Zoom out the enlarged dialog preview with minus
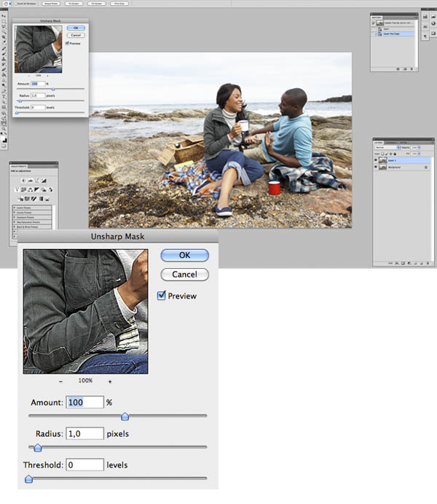 pos(60,381)
